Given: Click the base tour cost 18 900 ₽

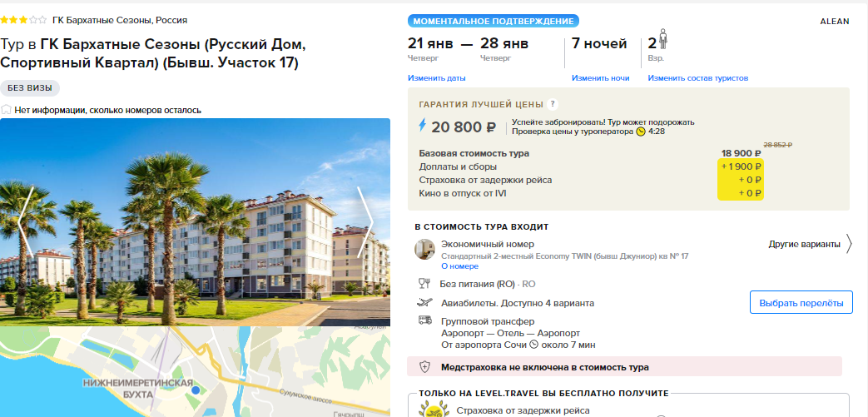Looking at the screenshot, I should point(741,153).
